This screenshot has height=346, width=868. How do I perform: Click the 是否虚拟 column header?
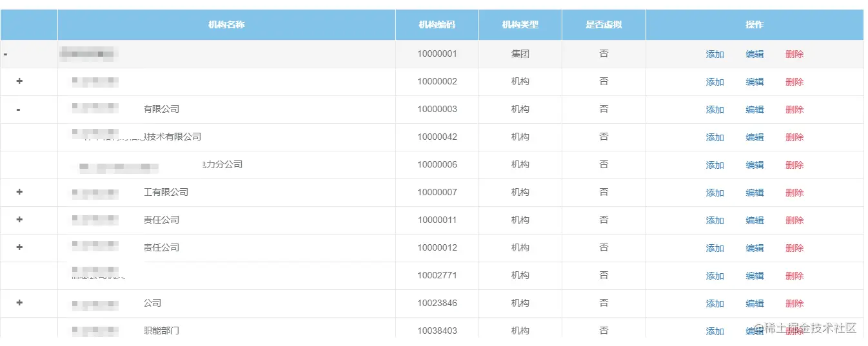[604, 25]
